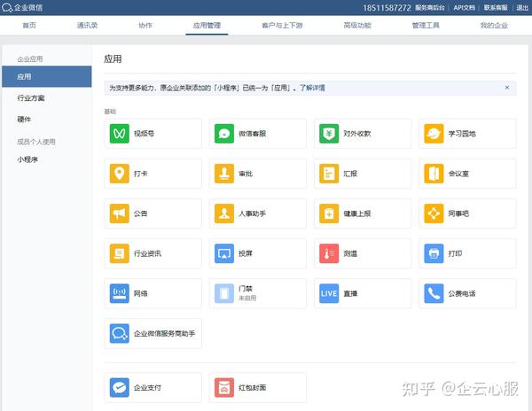Open the 企业支付 payment icon
The height and width of the screenshot is (411, 532).
(x=119, y=388)
